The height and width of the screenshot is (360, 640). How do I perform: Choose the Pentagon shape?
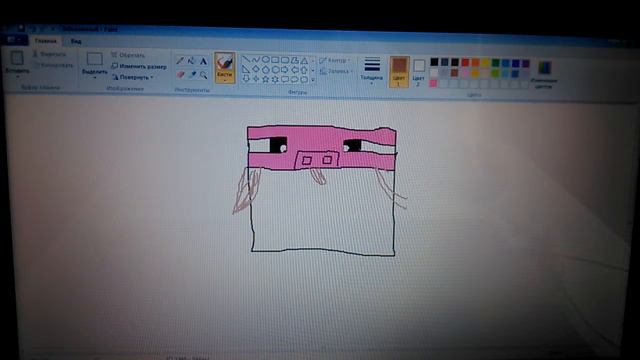click(265, 70)
